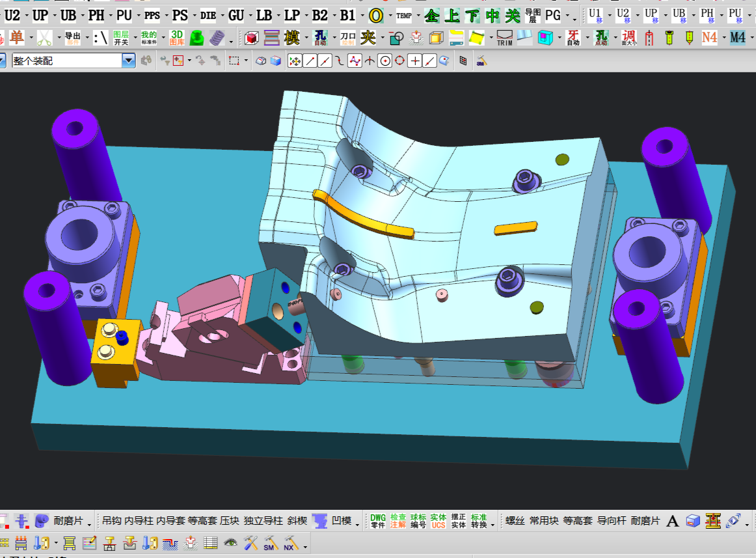The width and height of the screenshot is (756, 558).
Task: Click the 斜楔 cam wedge button
Action: pos(297,521)
